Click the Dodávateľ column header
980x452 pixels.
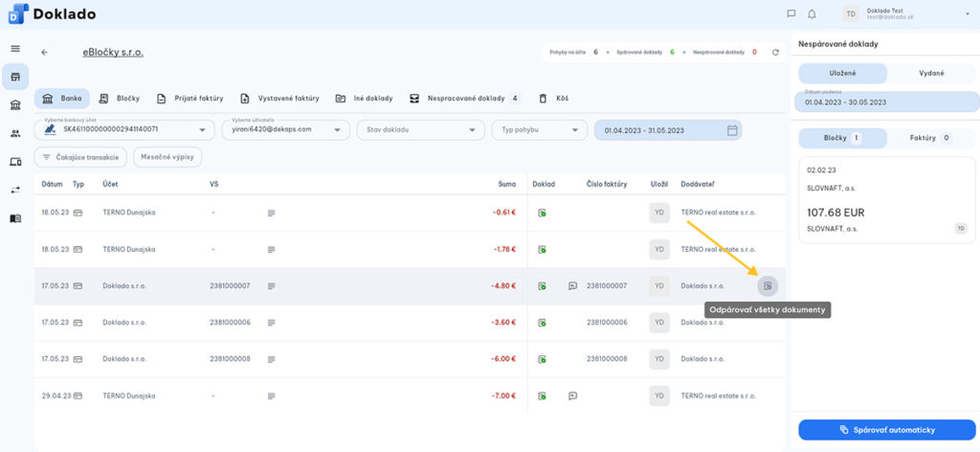699,185
